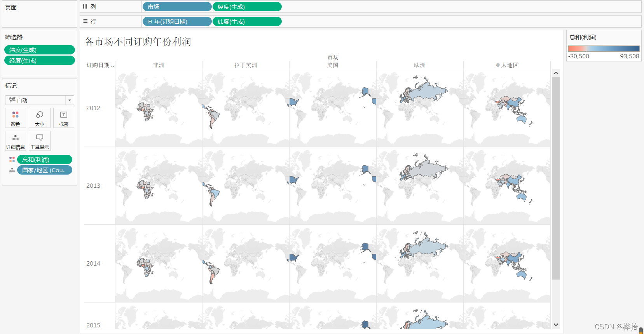The height and width of the screenshot is (334, 644).
Task: Open the Tooltip marks card button
Action: [x=40, y=141]
